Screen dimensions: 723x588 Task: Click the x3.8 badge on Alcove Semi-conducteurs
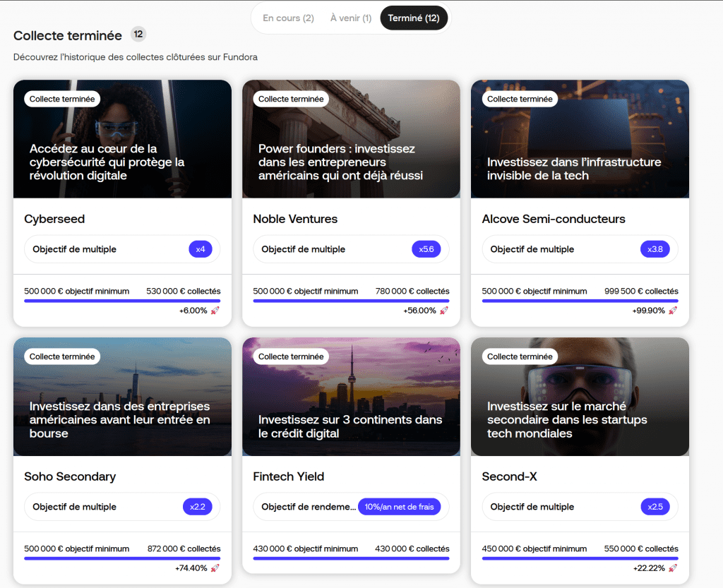coord(655,249)
